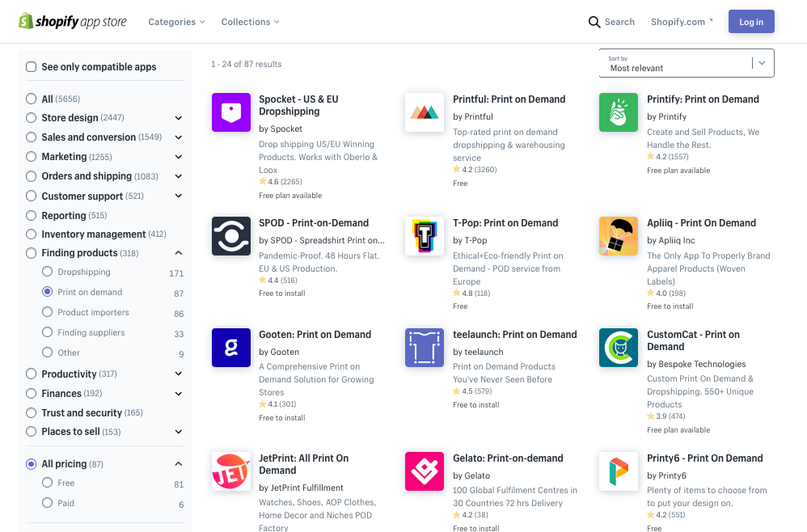Select the All (5656) category radio
Image resolution: width=807 pixels, height=532 pixels.
(32, 99)
